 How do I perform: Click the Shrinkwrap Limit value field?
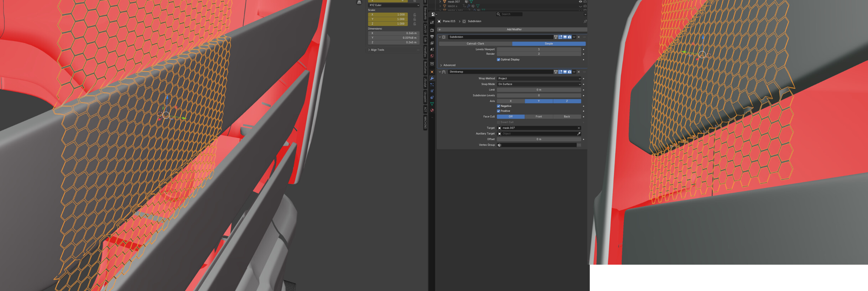(539, 90)
